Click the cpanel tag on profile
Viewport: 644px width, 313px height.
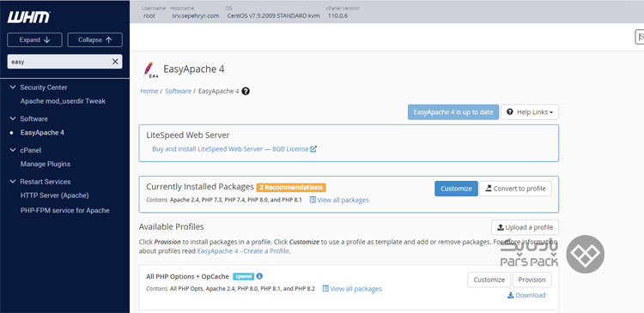pyautogui.click(x=244, y=276)
